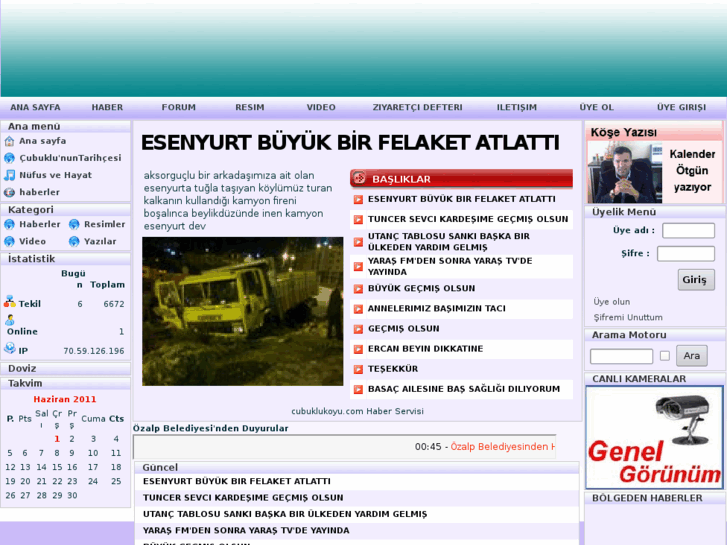The height and width of the screenshot is (545, 727).
Task: Click the Üye adı input field
Action: (x=688, y=231)
